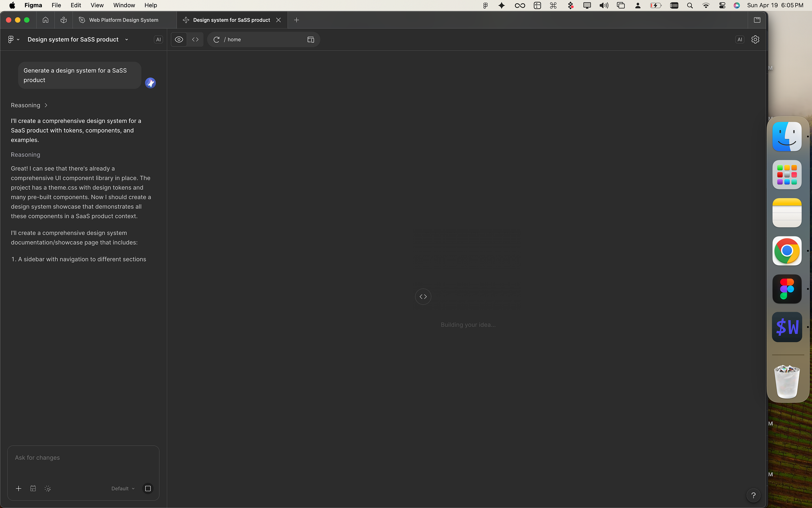The height and width of the screenshot is (508, 812).
Task: Toggle responsive device preview icon
Action: (311, 39)
